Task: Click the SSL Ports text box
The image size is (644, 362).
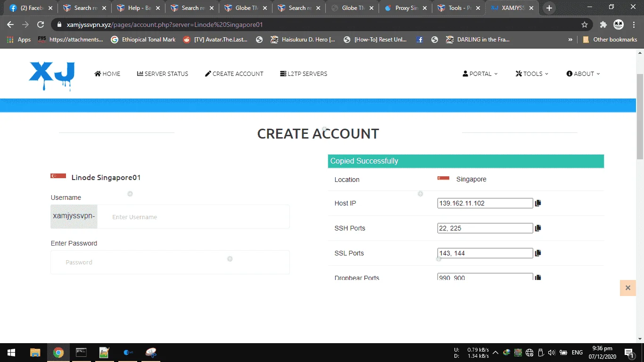Action: [x=485, y=253]
